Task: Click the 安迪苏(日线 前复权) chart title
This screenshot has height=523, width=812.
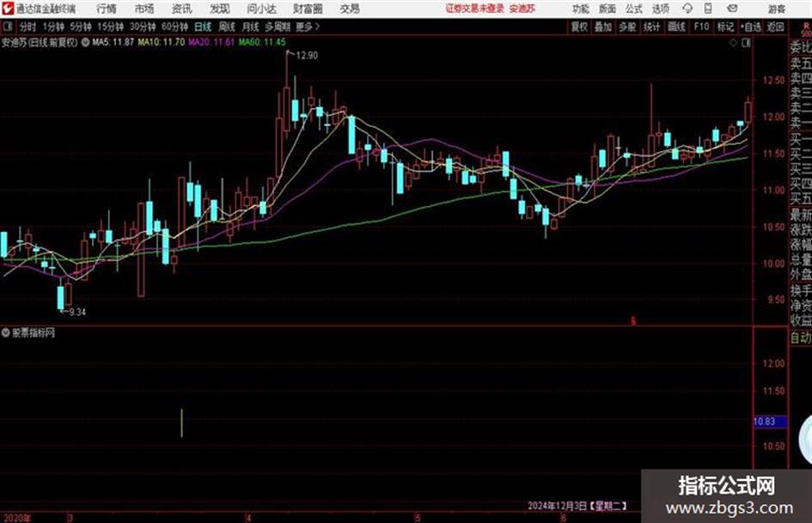Action: [x=40, y=42]
